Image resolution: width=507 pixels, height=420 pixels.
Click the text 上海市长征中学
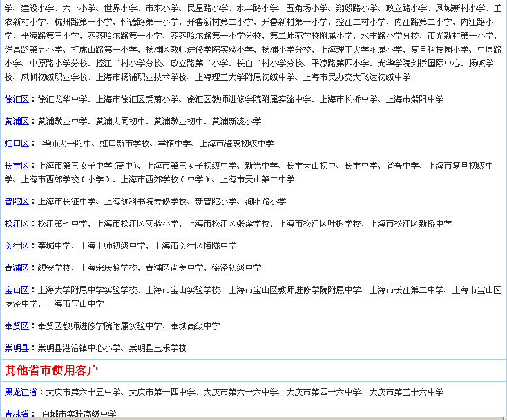pos(67,202)
